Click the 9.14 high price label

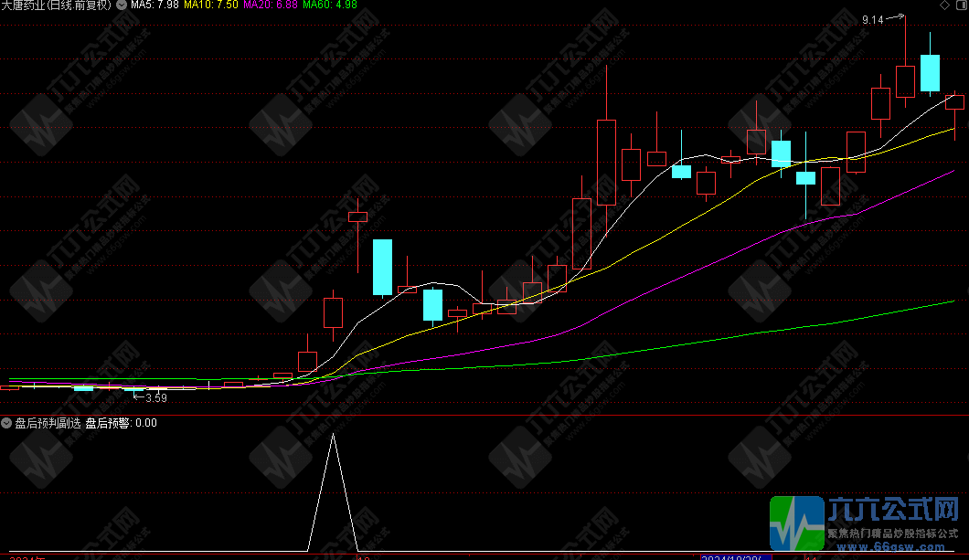(x=873, y=20)
